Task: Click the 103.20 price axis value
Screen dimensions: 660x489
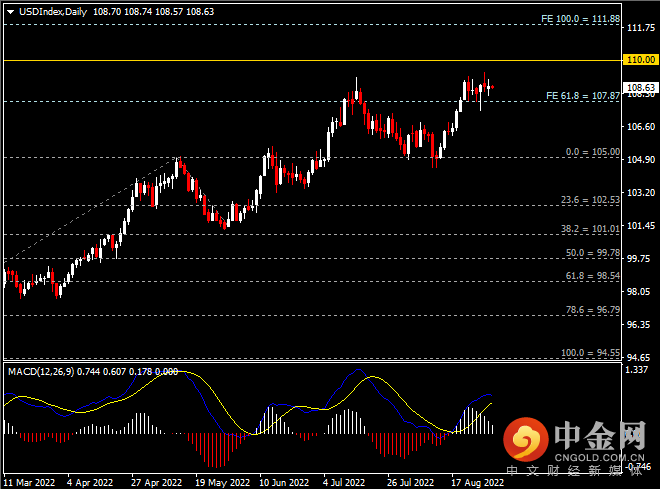Action: (x=641, y=193)
